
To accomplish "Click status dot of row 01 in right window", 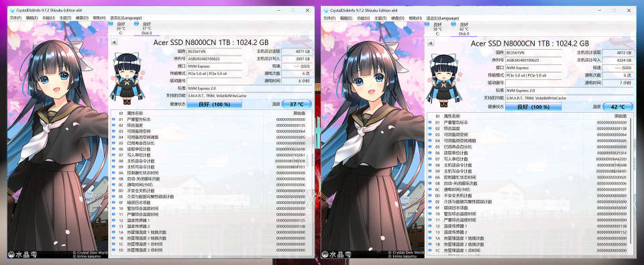I will [x=430, y=122].
